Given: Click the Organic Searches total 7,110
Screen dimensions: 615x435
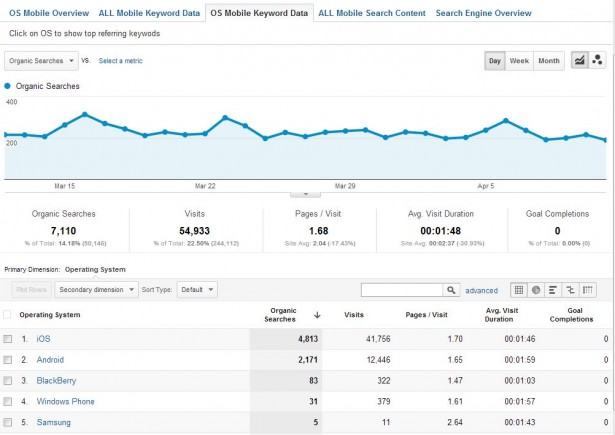Looking at the screenshot, I should [x=63, y=231].
